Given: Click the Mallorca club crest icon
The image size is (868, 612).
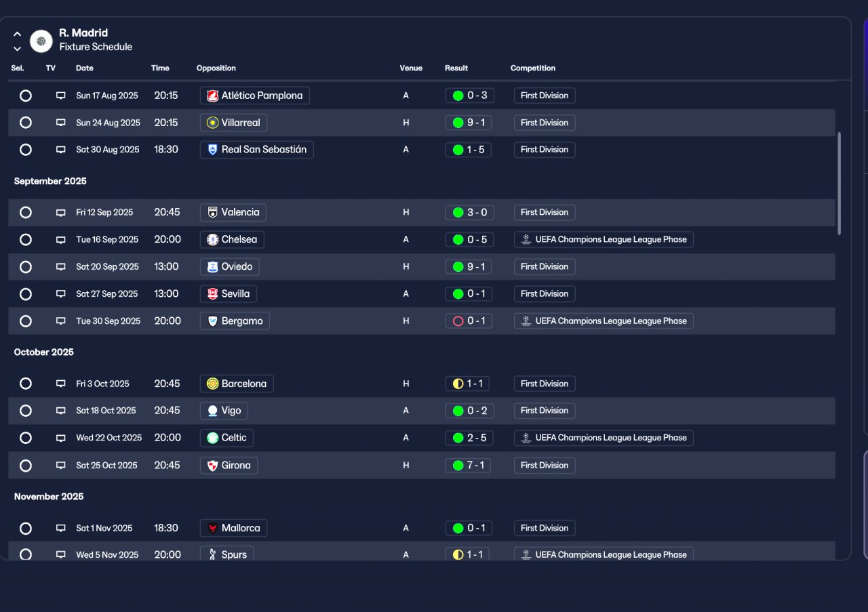Looking at the screenshot, I should click(212, 528).
